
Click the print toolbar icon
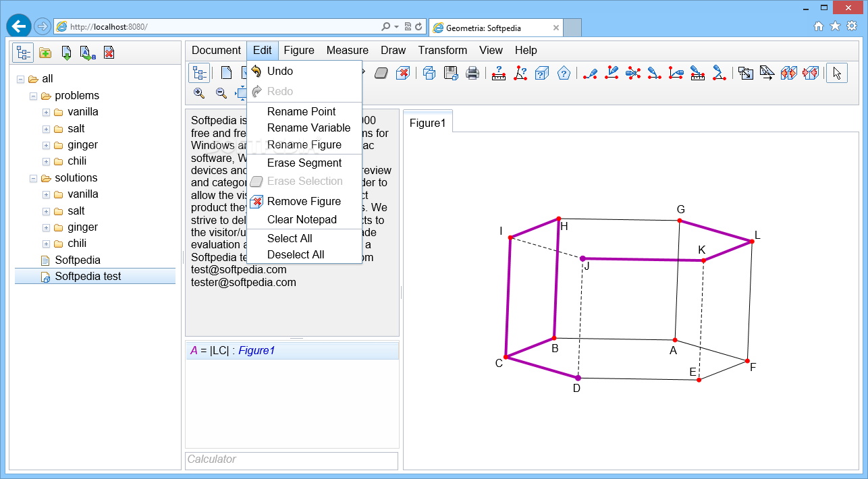click(472, 73)
